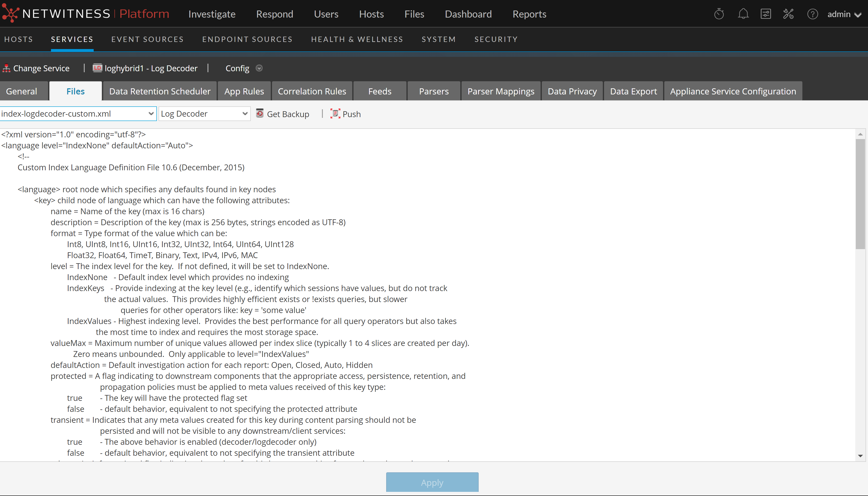Open the Help question mark icon

812,14
